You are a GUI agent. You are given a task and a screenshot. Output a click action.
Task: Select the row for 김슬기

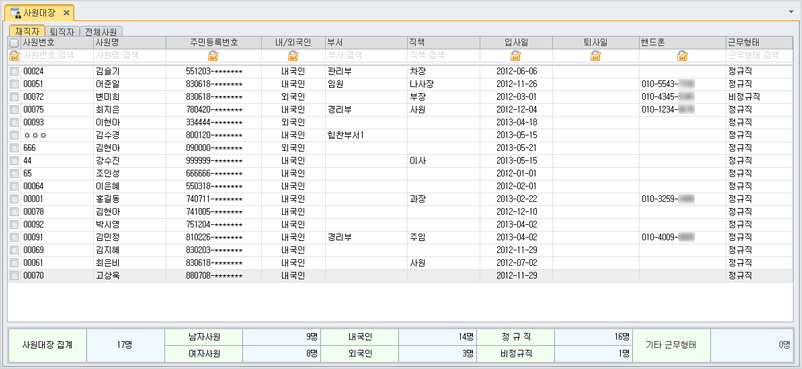point(400,71)
